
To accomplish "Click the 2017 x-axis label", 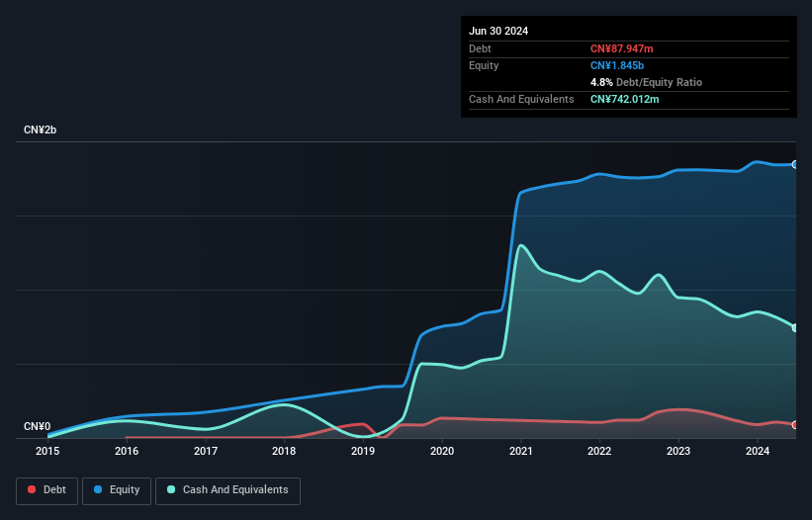I will tap(206, 451).
